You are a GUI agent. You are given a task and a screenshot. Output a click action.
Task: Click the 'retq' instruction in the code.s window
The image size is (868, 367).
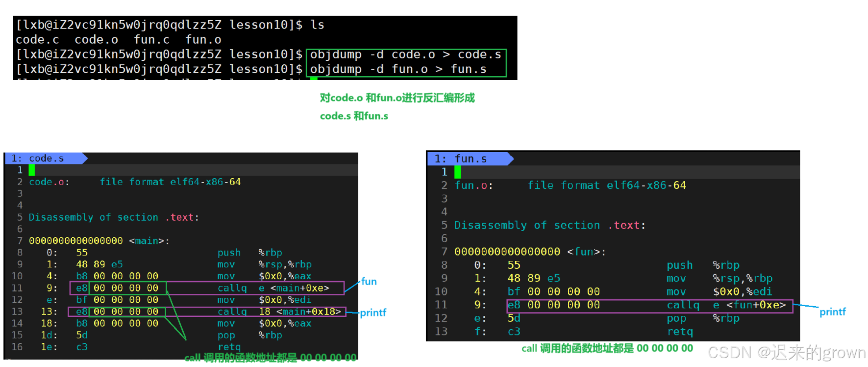[229, 347]
